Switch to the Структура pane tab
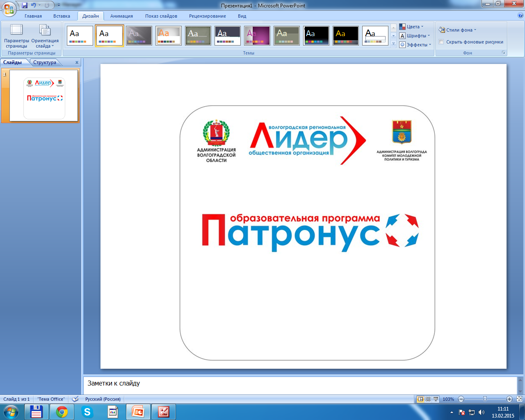 [x=45, y=62]
